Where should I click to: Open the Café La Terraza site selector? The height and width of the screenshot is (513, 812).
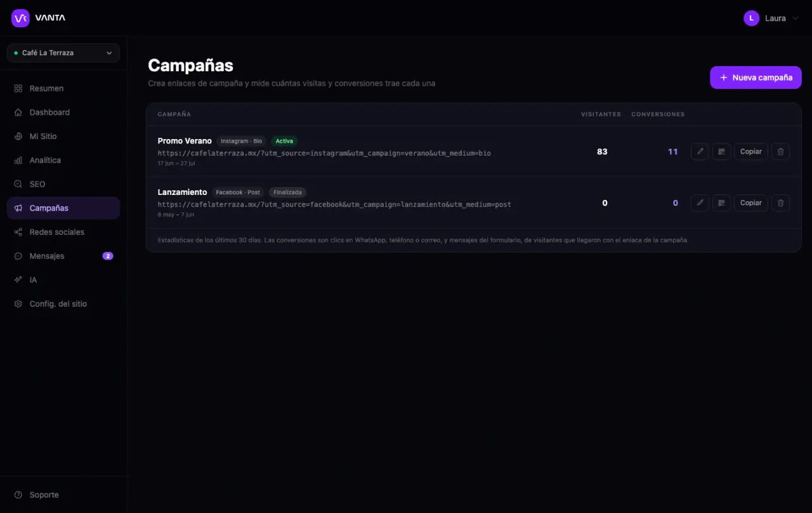(x=63, y=53)
